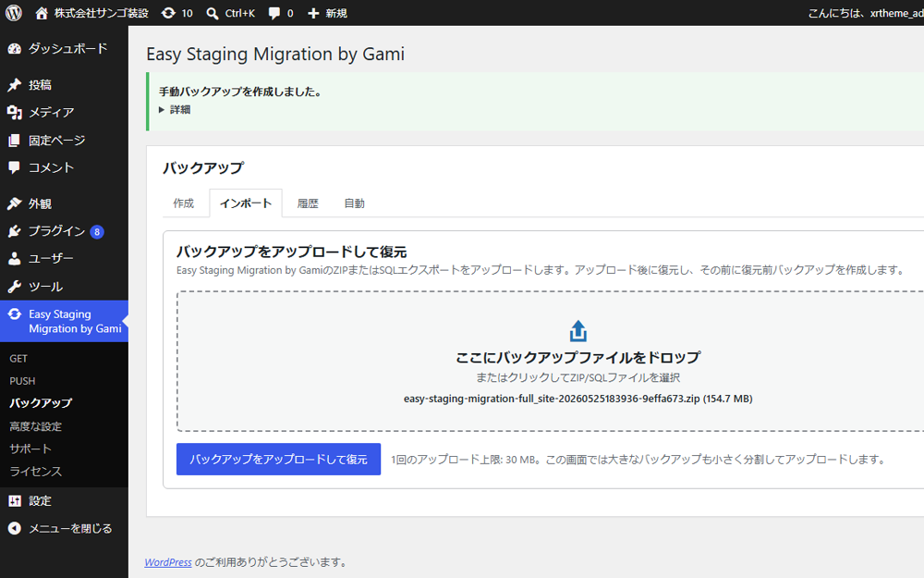Open 投稿 menu label
This screenshot has width=924, height=578.
40,85
